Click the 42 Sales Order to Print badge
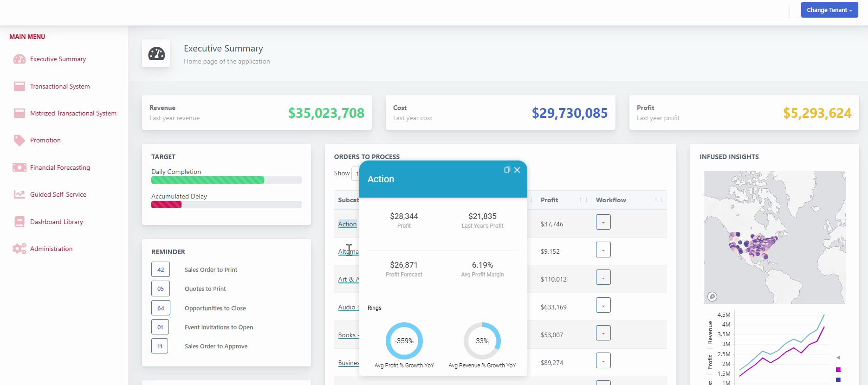Screen dimensions: 868x385 pyautogui.click(x=161, y=269)
